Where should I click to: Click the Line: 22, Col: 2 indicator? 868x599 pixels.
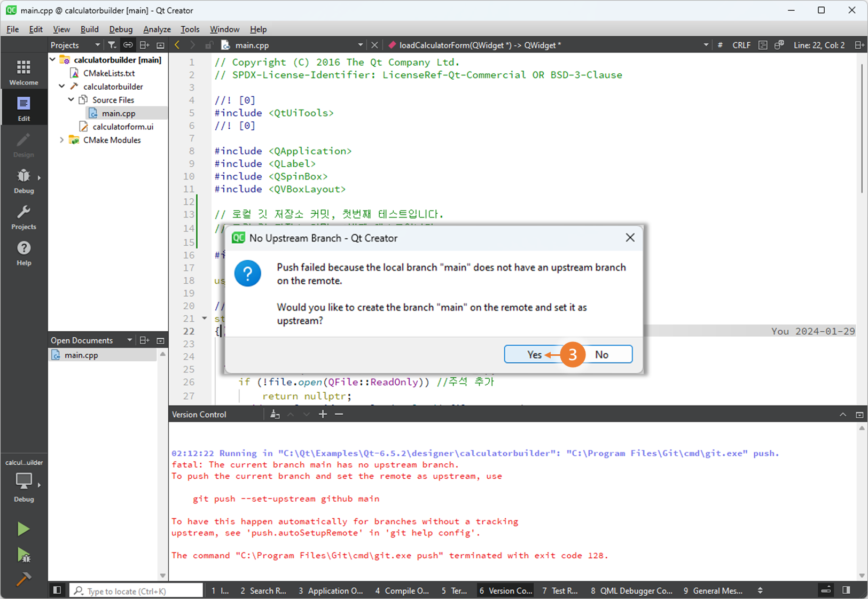[x=819, y=45]
